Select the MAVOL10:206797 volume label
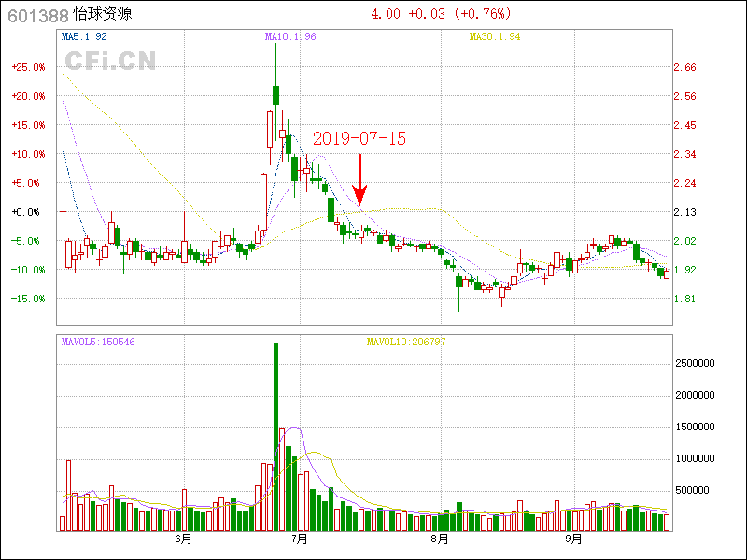The height and width of the screenshot is (560, 747). coord(404,342)
